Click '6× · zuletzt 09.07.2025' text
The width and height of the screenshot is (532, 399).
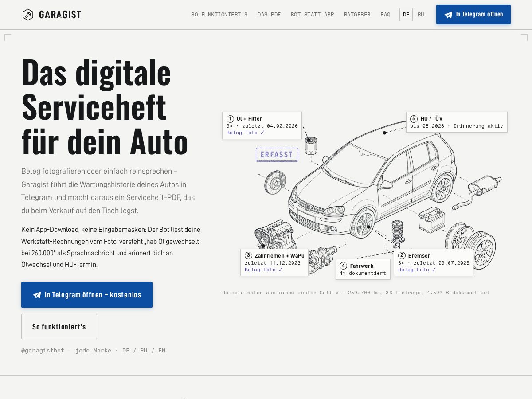(x=434, y=263)
